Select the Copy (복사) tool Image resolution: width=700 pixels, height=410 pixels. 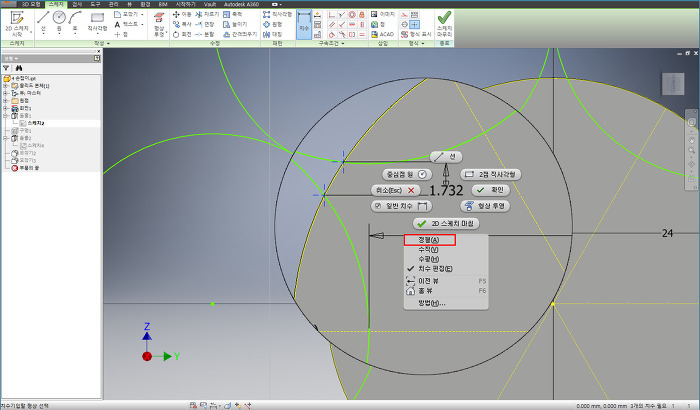click(x=182, y=24)
